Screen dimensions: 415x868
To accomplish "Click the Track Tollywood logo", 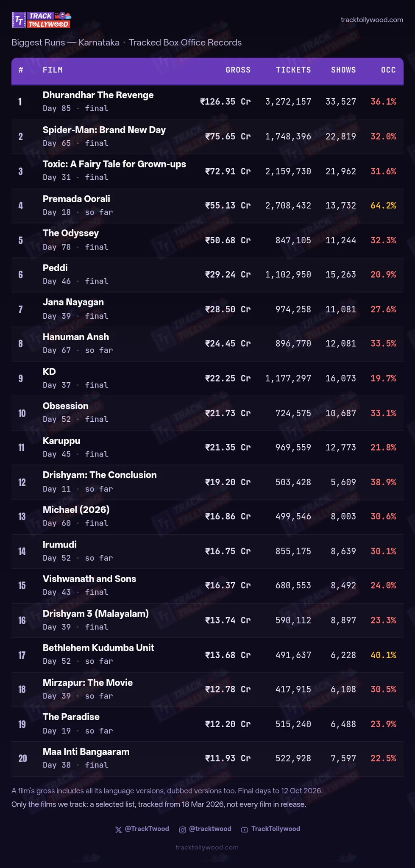I will [41, 19].
